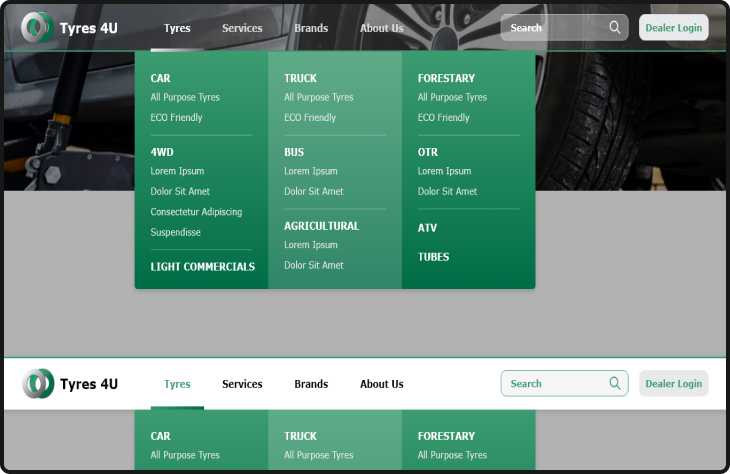Select Services in the white header navigation
730x474 pixels.
tap(242, 384)
